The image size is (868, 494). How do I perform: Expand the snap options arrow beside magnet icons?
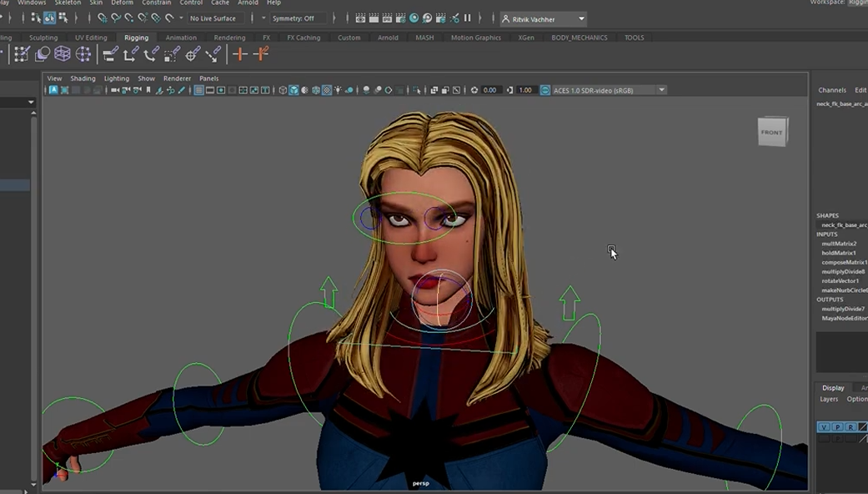tap(181, 18)
